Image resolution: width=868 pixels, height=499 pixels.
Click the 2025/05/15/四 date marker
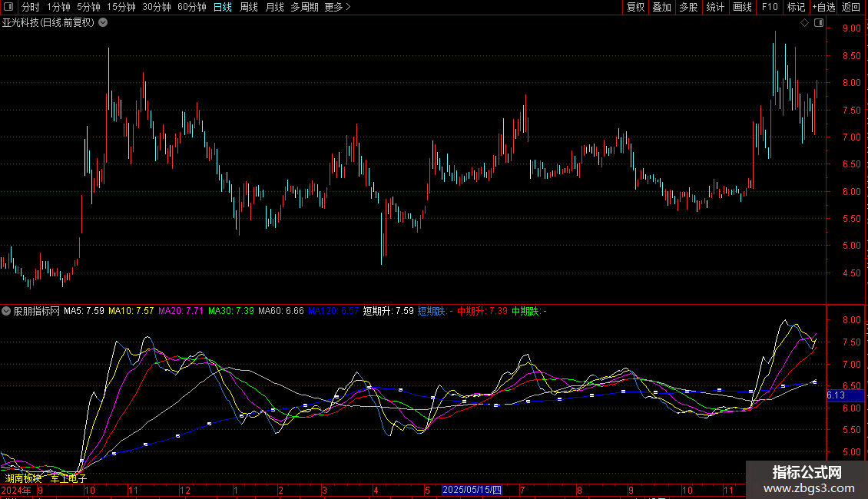click(472, 490)
